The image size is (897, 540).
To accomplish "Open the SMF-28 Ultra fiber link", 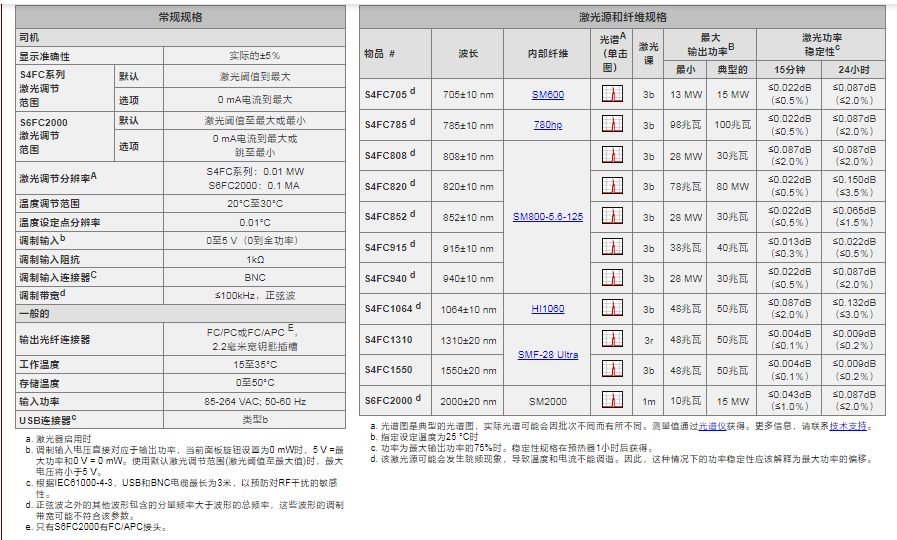I will coord(547,355).
